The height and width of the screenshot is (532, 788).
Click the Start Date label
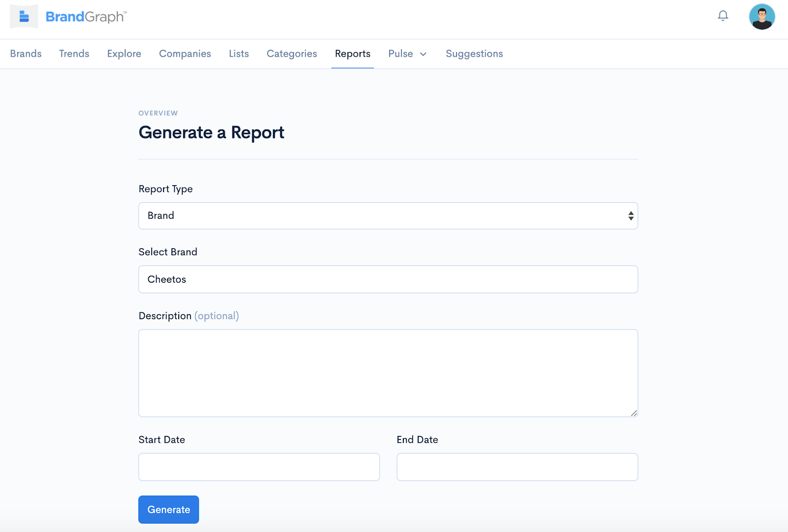[x=162, y=439]
